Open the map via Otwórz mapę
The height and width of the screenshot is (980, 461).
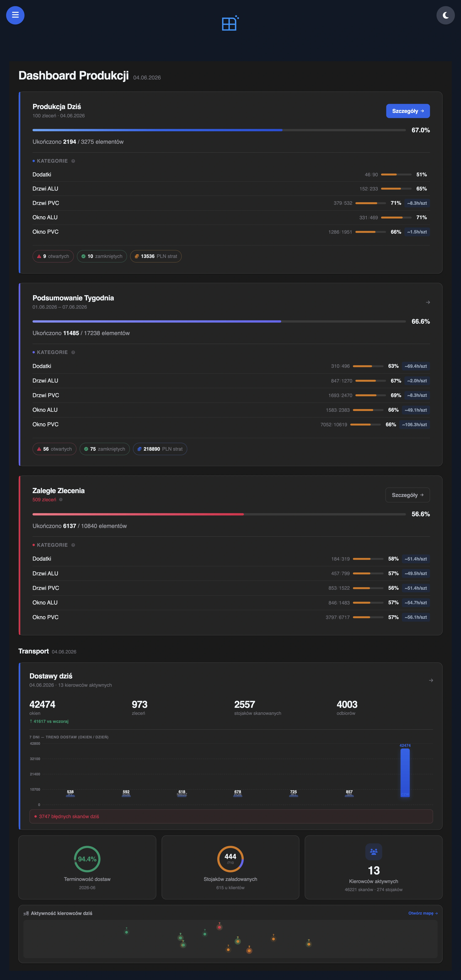click(x=423, y=913)
